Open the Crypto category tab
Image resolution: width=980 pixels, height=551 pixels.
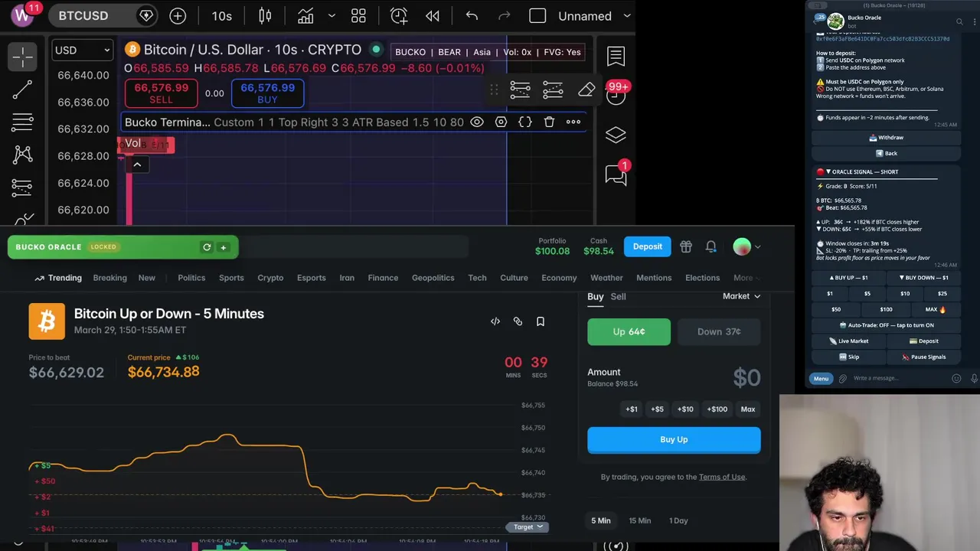(270, 278)
